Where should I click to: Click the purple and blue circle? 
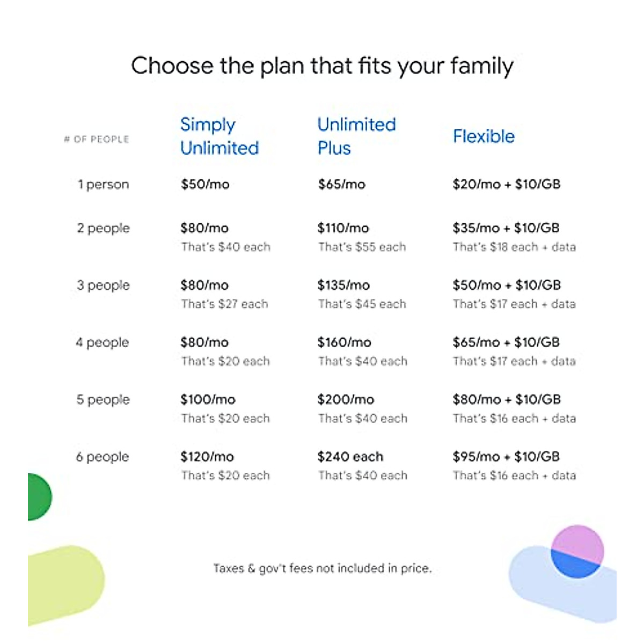pos(577,552)
